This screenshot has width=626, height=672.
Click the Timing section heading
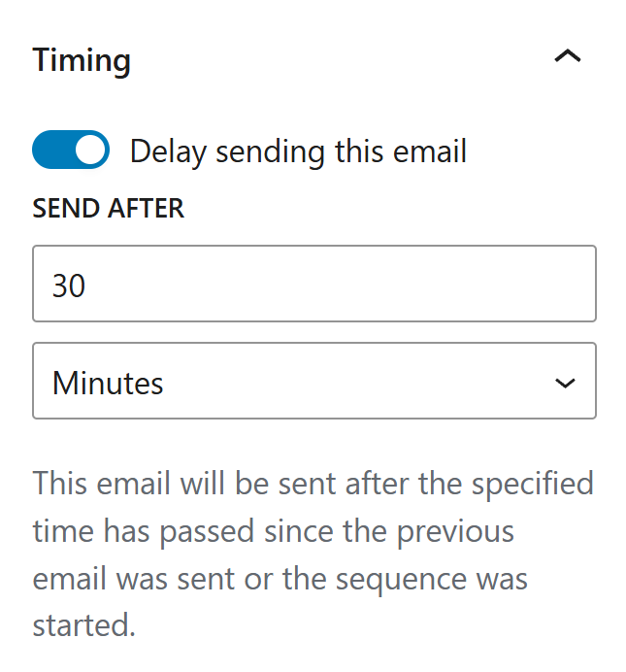[x=82, y=60]
